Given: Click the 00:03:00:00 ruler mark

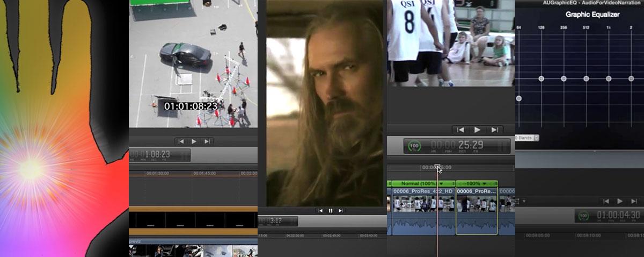Looking at the screenshot, I should [x=368, y=235].
